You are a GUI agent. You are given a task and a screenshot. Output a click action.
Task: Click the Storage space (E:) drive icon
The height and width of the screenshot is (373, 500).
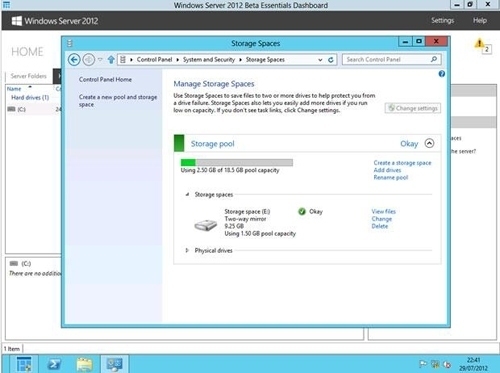tap(206, 225)
